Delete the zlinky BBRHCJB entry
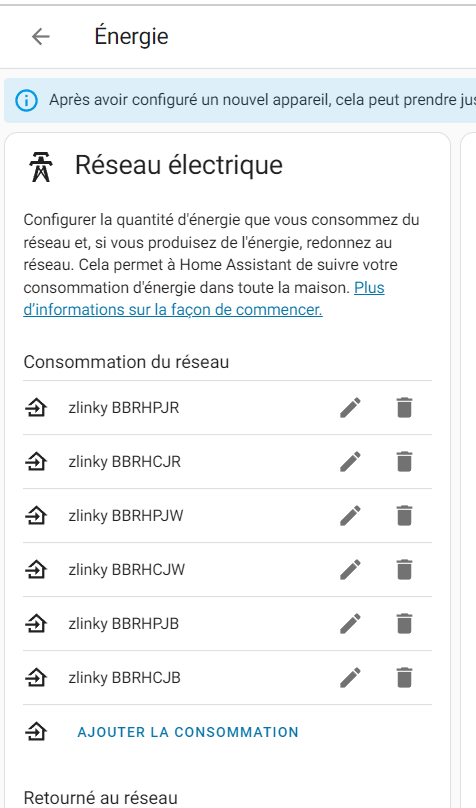The image size is (476, 808). tap(404, 678)
